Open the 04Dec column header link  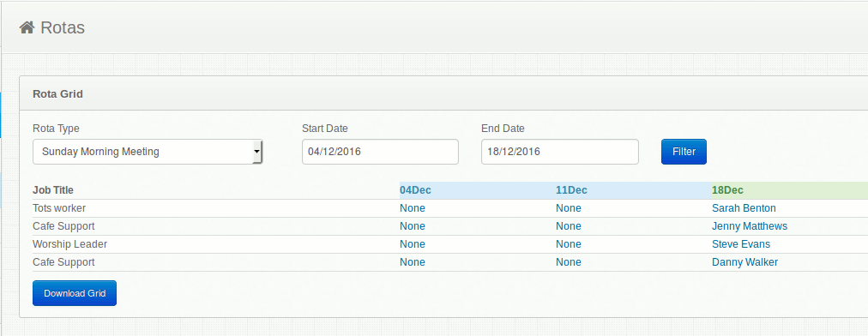pyautogui.click(x=415, y=190)
